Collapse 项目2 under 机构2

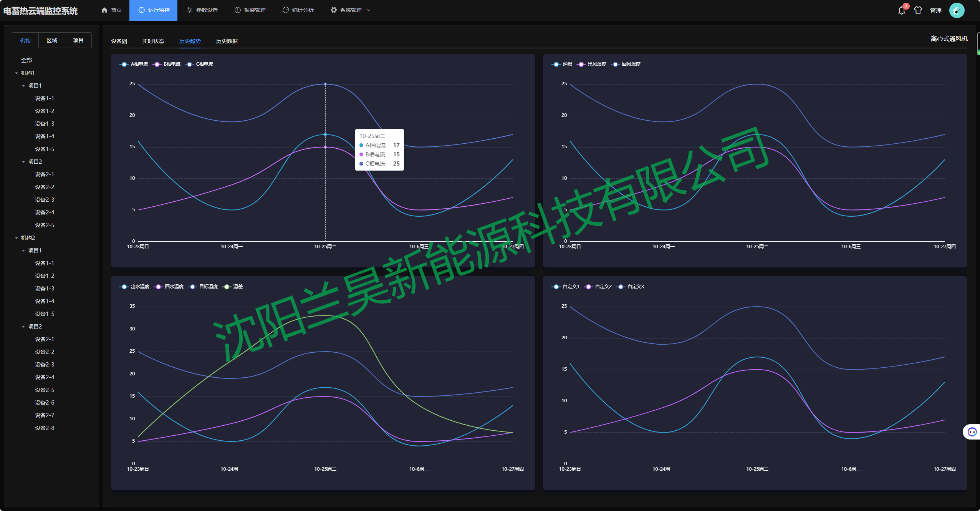[x=23, y=327]
